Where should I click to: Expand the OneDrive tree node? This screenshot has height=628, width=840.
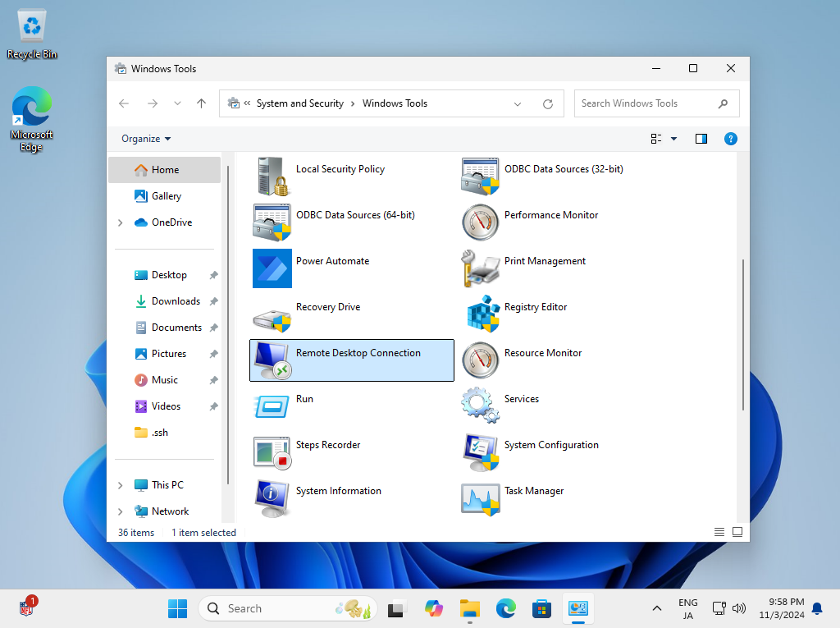121,222
